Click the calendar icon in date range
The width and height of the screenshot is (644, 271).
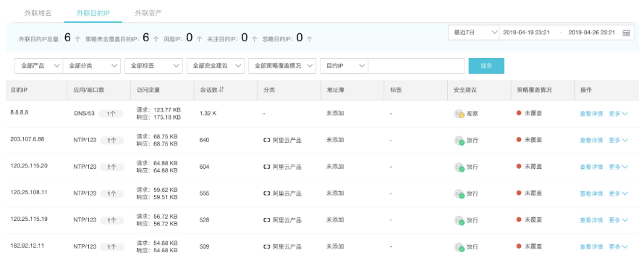tap(626, 33)
